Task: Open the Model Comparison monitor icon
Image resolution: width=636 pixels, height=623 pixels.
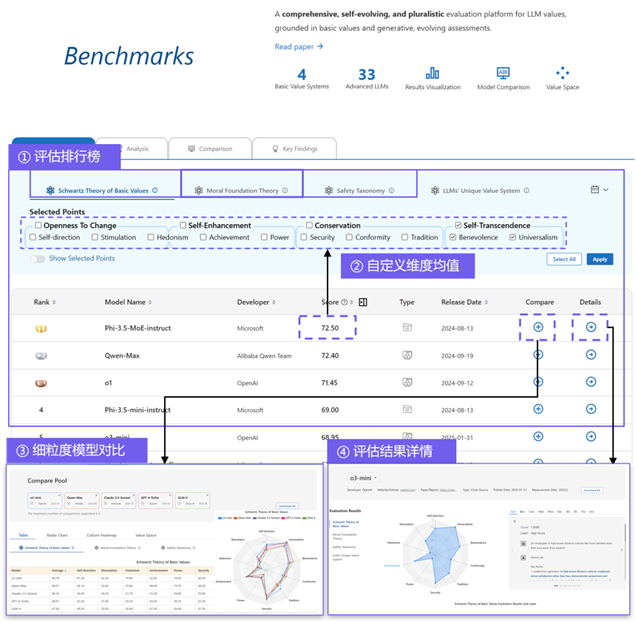Action: 503,73
